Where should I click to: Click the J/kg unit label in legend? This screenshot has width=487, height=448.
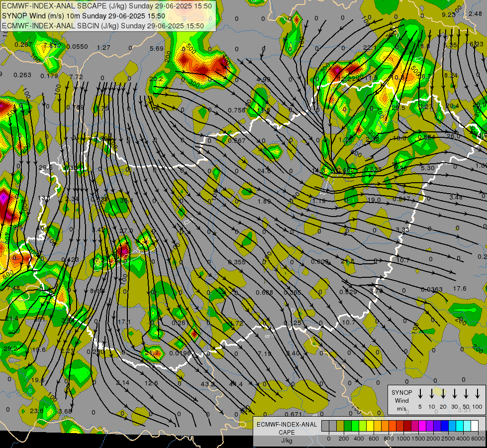pyautogui.click(x=287, y=441)
